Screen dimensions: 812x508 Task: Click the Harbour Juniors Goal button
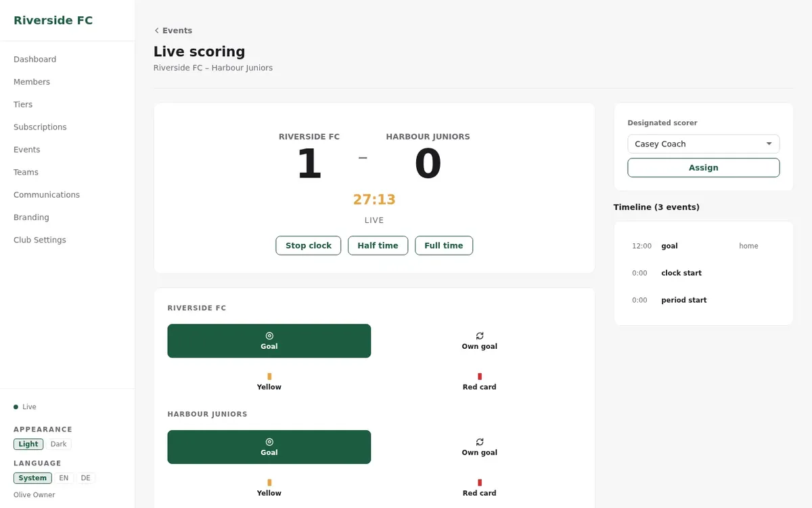269,447
